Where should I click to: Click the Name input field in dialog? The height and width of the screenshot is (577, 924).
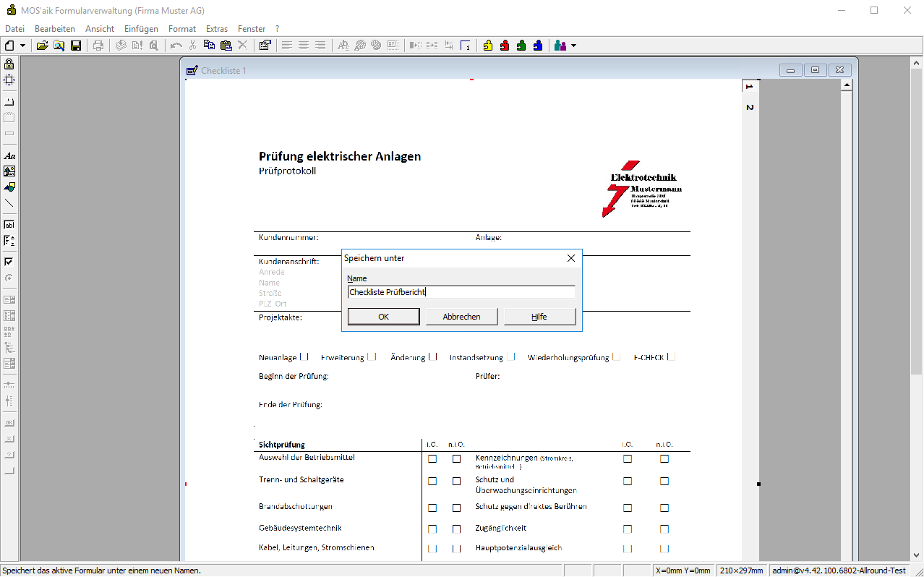[461, 292]
